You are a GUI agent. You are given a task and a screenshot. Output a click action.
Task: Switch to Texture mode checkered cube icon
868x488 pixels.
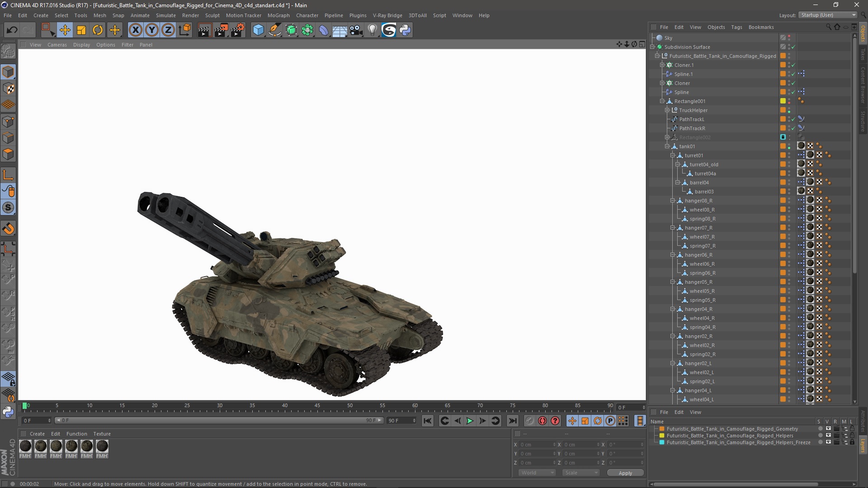pos(8,89)
